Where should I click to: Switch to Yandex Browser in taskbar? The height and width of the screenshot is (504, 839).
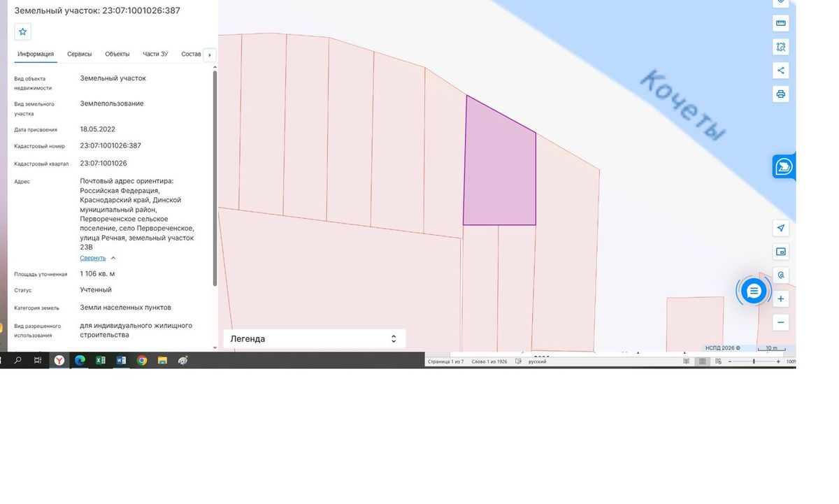tap(59, 360)
